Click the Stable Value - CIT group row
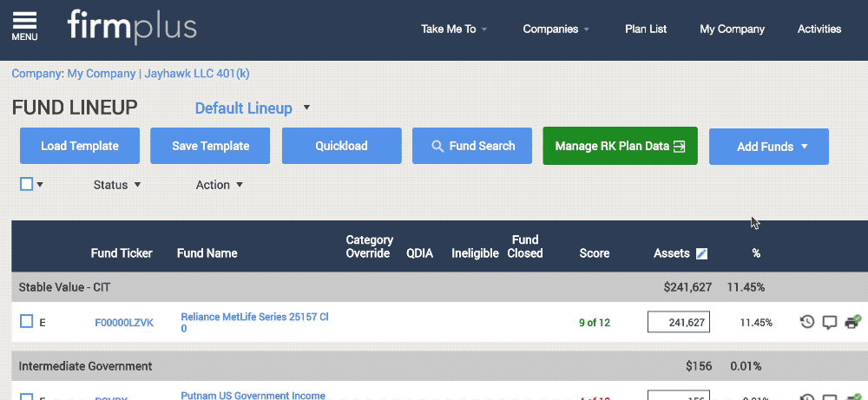Viewport: 868px width, 400px height. [x=439, y=287]
